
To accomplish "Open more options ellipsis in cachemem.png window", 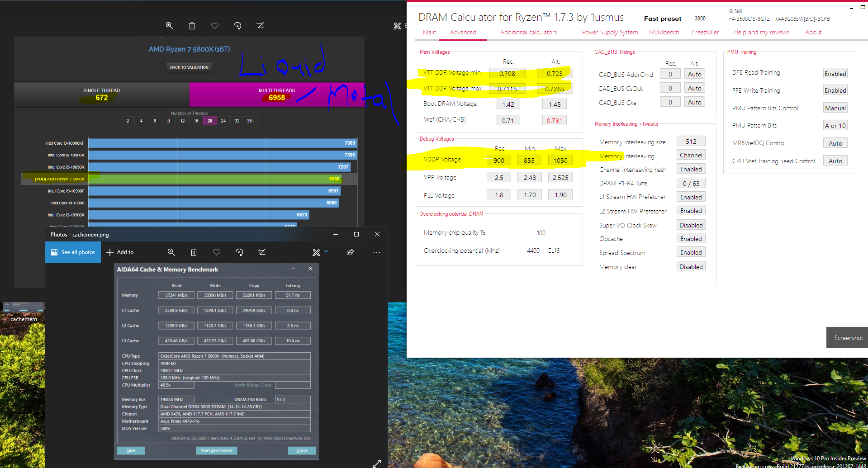I will 377,252.
